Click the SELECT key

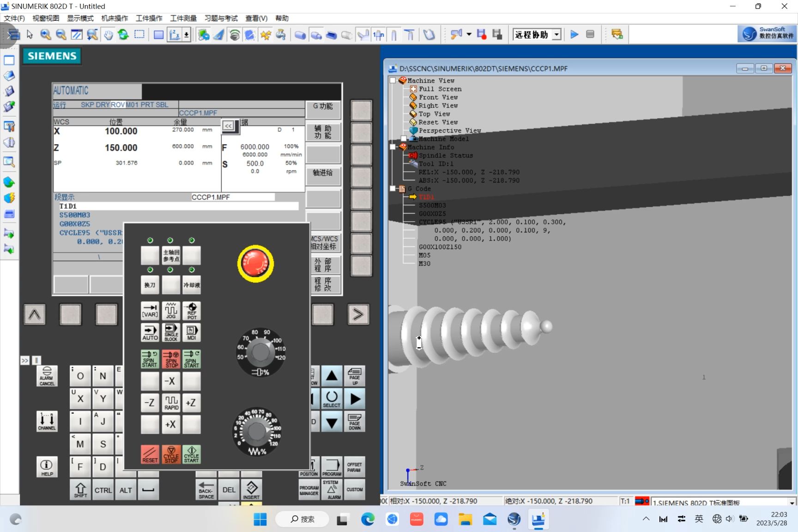[332, 399]
